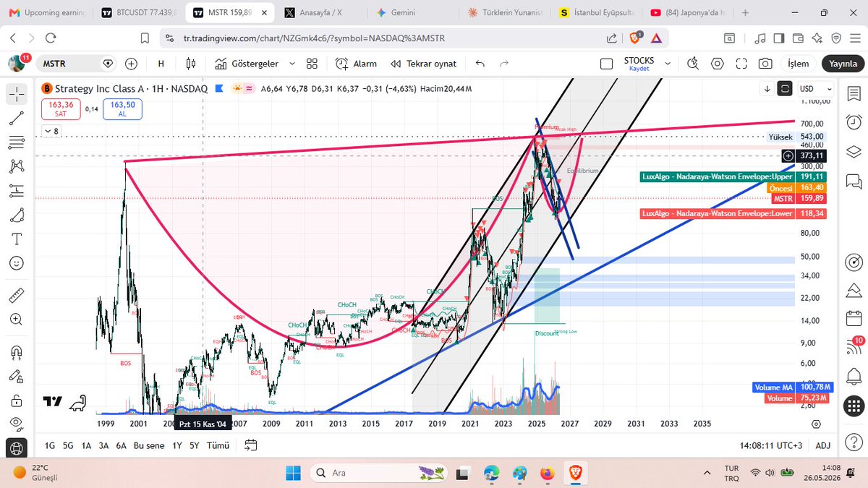Screen dimensions: 868x488
Task: Open Microsoft Edge from the taskbar
Action: point(492,474)
